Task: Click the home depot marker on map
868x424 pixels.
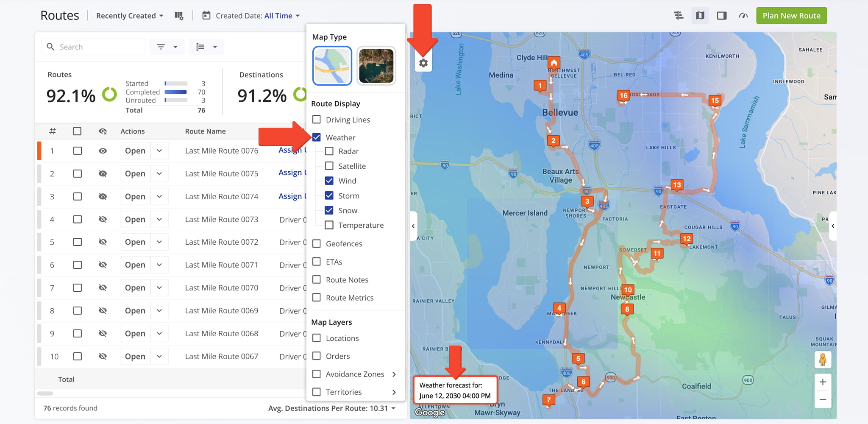Action: 554,63
